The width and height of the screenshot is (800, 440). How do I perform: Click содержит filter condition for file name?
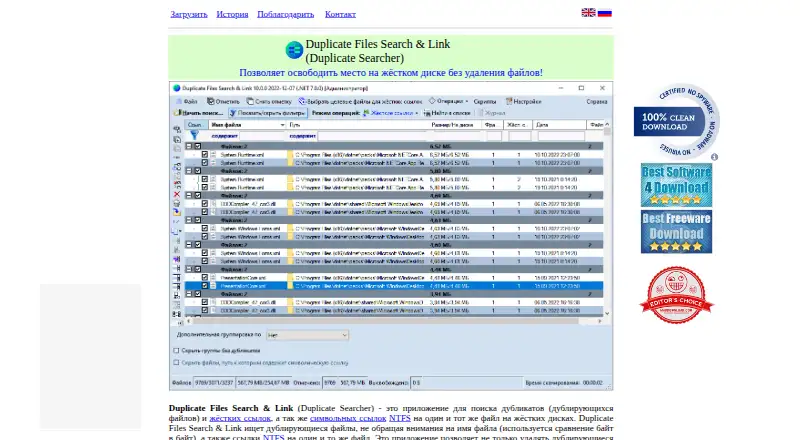tap(224, 136)
